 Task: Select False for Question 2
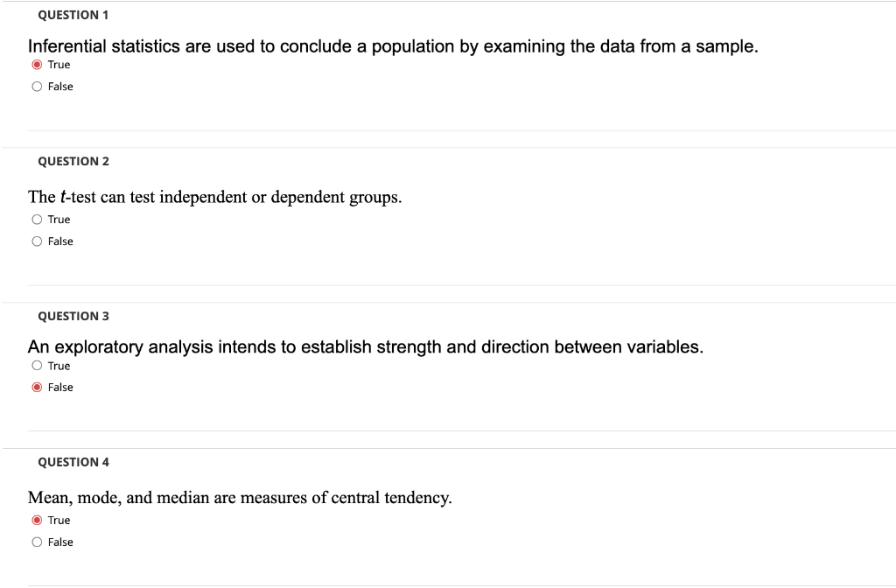coord(38,241)
